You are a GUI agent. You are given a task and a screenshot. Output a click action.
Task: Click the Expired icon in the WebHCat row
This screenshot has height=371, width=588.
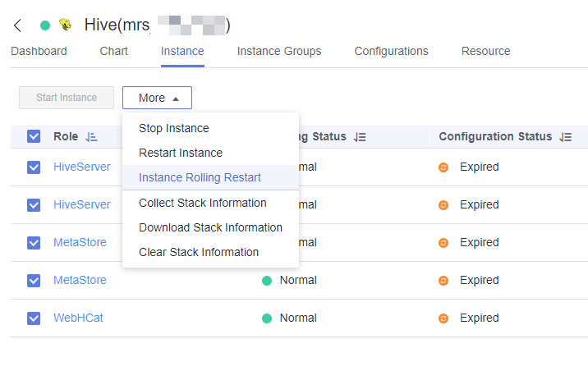tap(443, 318)
